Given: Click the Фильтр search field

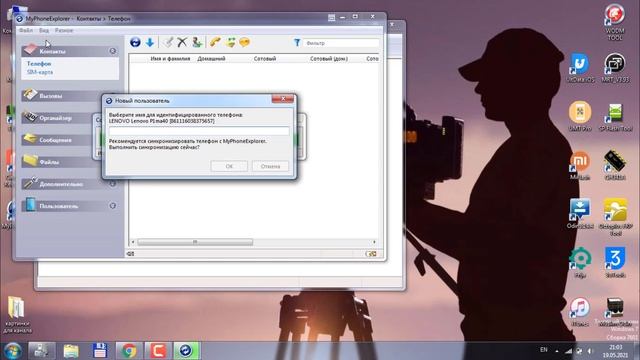Looking at the screenshot, I should (x=341, y=43).
